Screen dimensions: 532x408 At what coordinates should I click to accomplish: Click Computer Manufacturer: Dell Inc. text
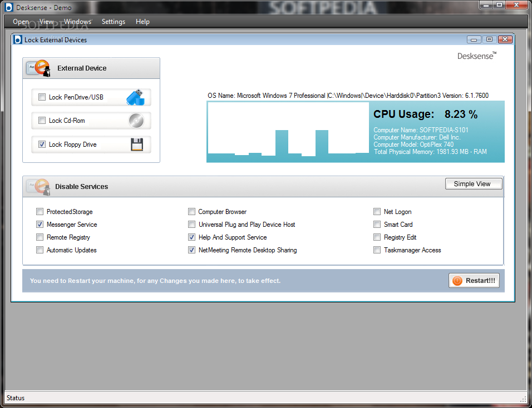click(x=417, y=137)
